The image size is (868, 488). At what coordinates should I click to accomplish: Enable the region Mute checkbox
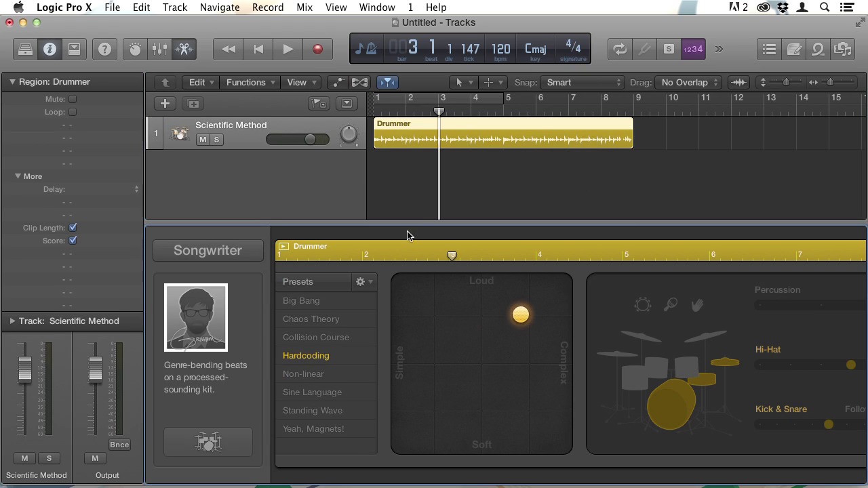coord(73,99)
